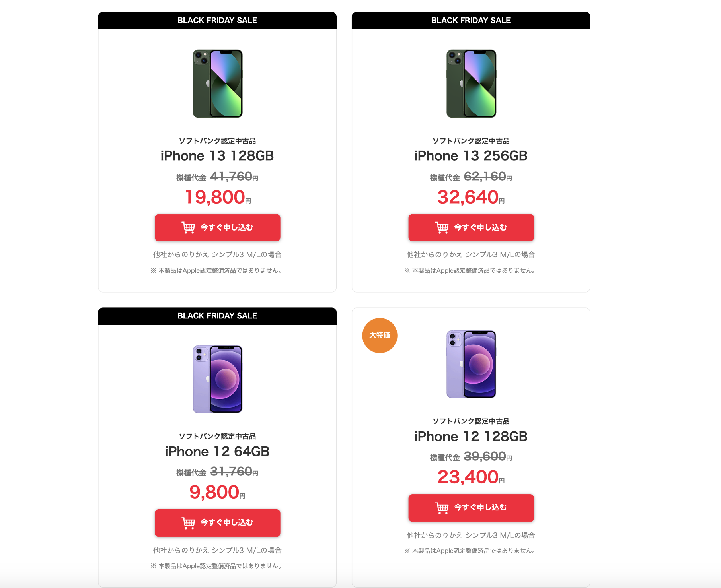Viewport: 721px width, 588px height.
Task: Click the iPhone 13 128GB product title
Action: (217, 156)
